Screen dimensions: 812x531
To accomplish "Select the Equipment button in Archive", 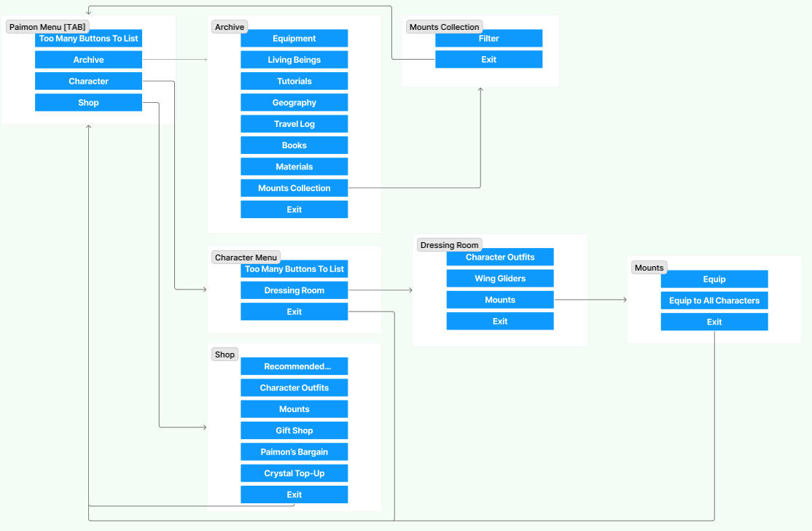I will 294,39.
